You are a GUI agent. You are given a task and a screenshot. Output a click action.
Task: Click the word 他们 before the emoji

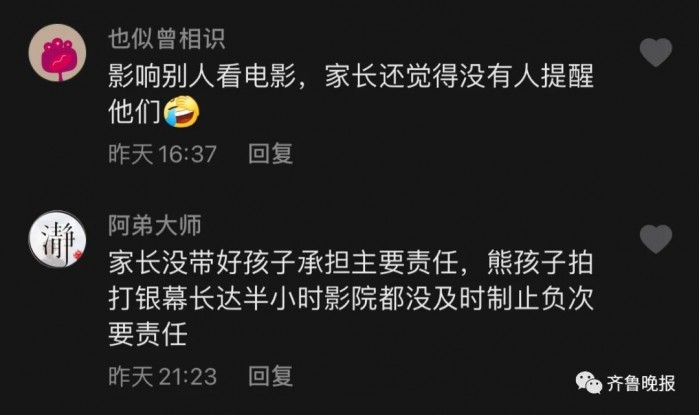pyautogui.click(x=135, y=112)
